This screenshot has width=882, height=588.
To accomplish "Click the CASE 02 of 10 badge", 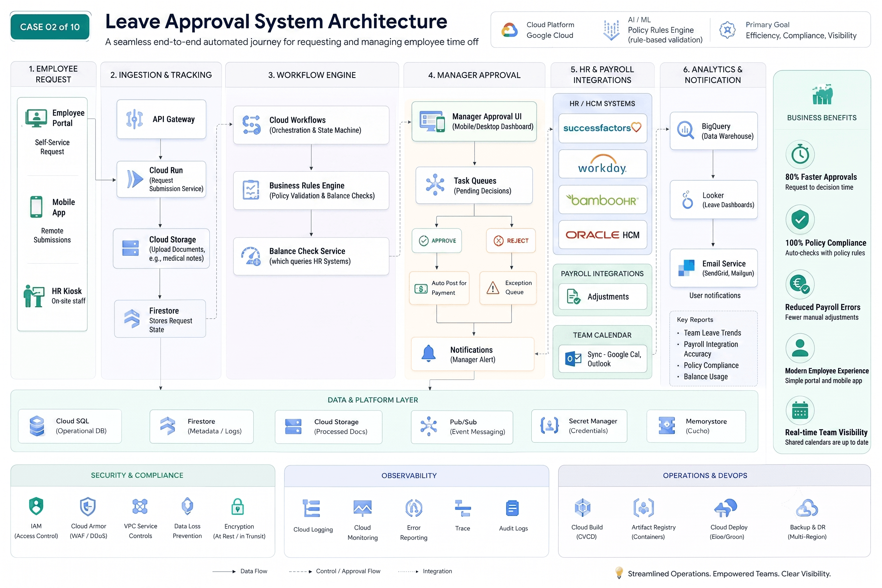I will click(50, 27).
